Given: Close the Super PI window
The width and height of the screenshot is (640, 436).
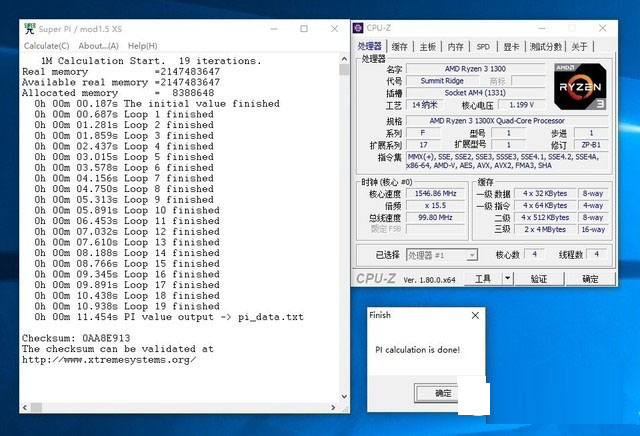Looking at the screenshot, I should [x=330, y=29].
